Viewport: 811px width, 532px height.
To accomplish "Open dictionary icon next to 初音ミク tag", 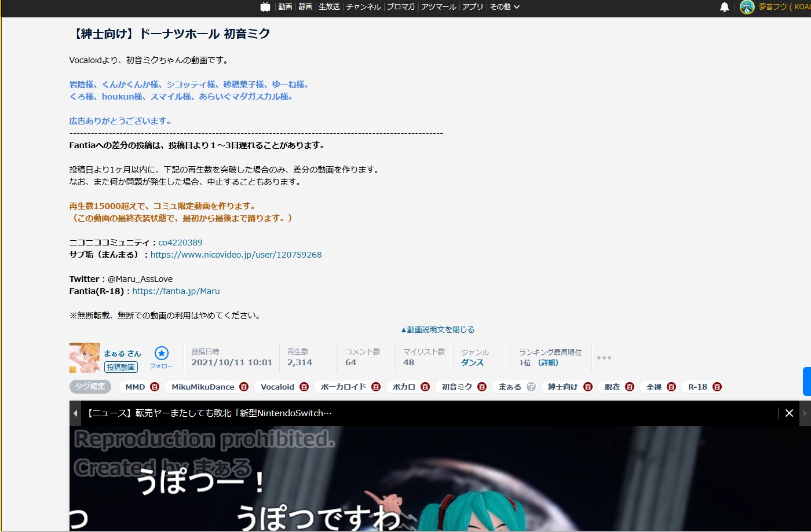I will [x=482, y=387].
